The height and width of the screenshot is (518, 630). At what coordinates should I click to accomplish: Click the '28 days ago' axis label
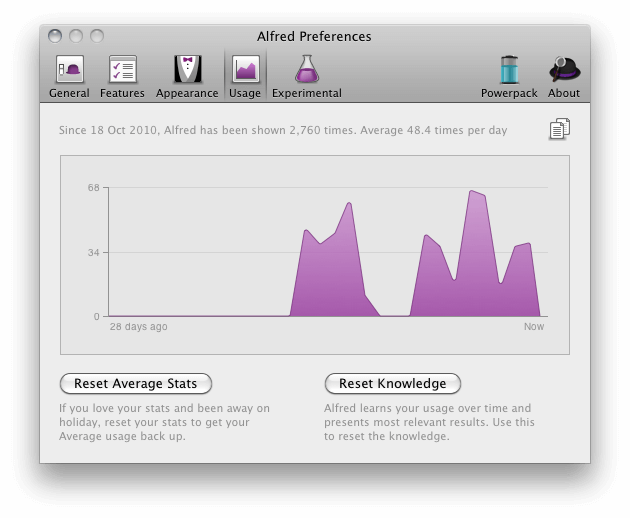[x=139, y=327]
